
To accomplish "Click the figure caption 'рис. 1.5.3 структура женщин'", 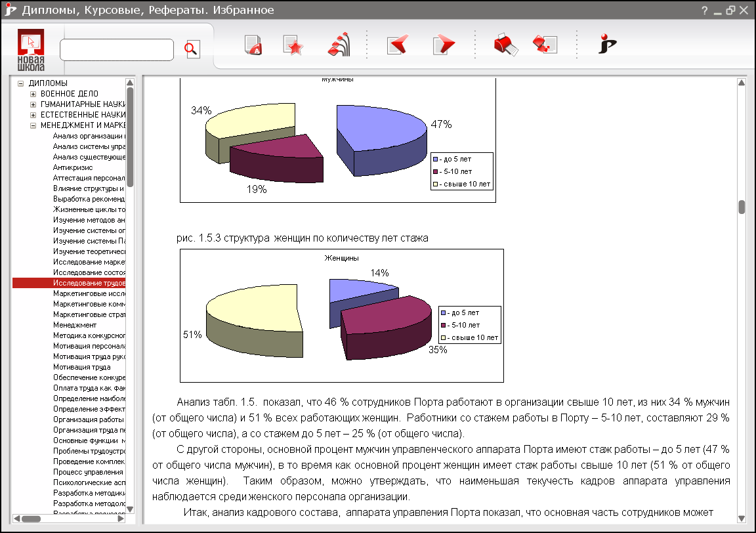I will click(303, 238).
